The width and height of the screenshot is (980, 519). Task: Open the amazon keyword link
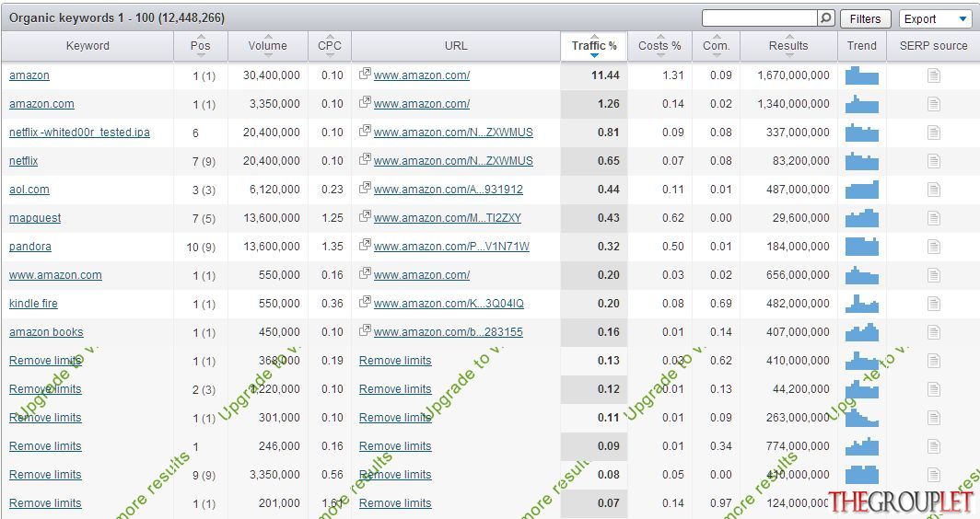[29, 75]
